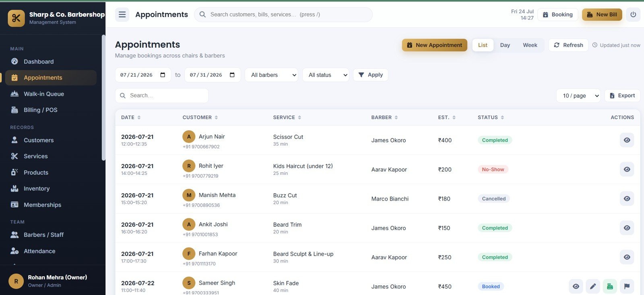644x295 pixels.
Task: Open Products page in sidebar
Action: coord(51,172)
